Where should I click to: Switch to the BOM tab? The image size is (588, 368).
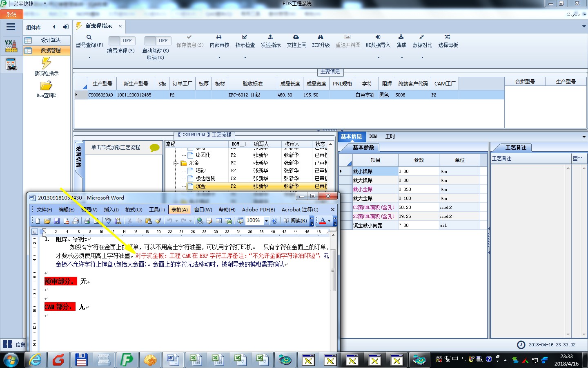coord(373,137)
